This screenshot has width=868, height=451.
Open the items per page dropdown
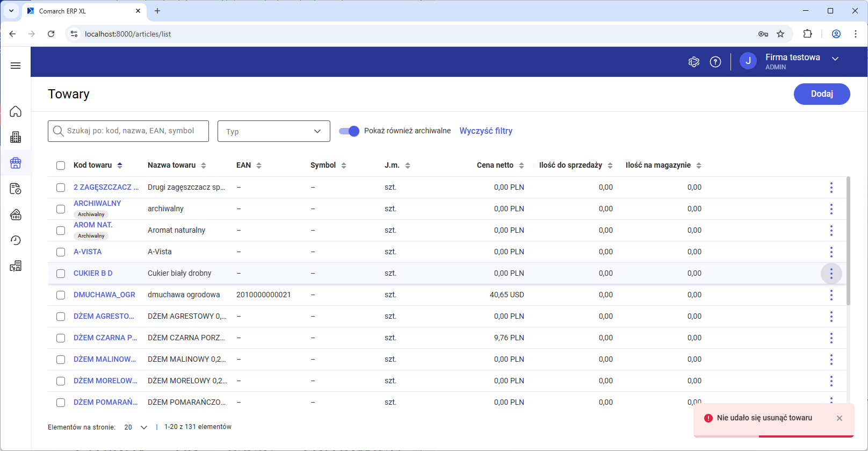coord(136,427)
